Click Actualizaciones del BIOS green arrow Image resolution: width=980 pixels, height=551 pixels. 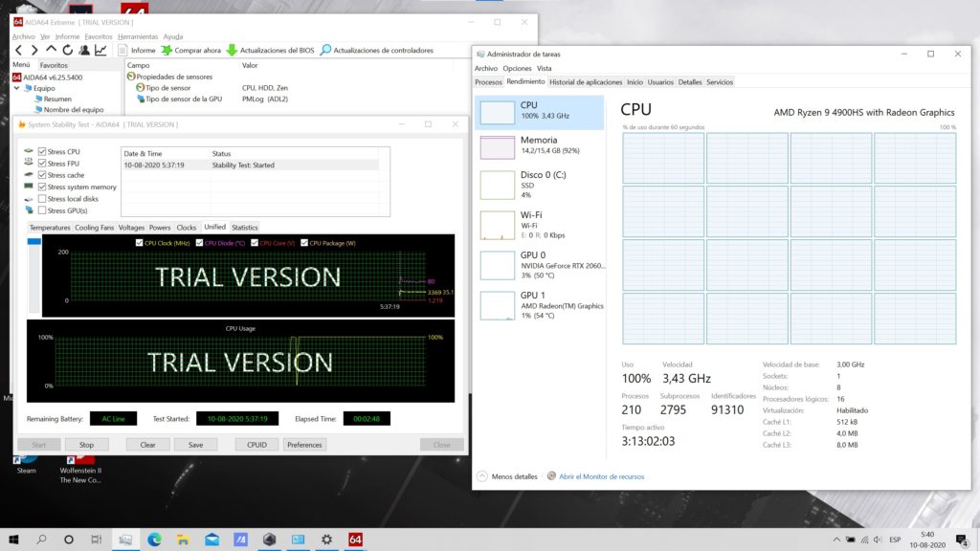[x=232, y=50]
